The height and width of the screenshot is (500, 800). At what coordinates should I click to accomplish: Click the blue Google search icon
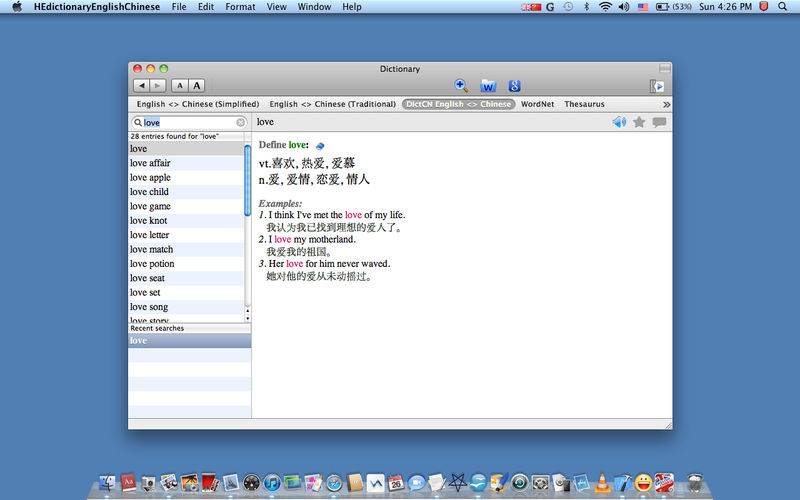click(514, 86)
